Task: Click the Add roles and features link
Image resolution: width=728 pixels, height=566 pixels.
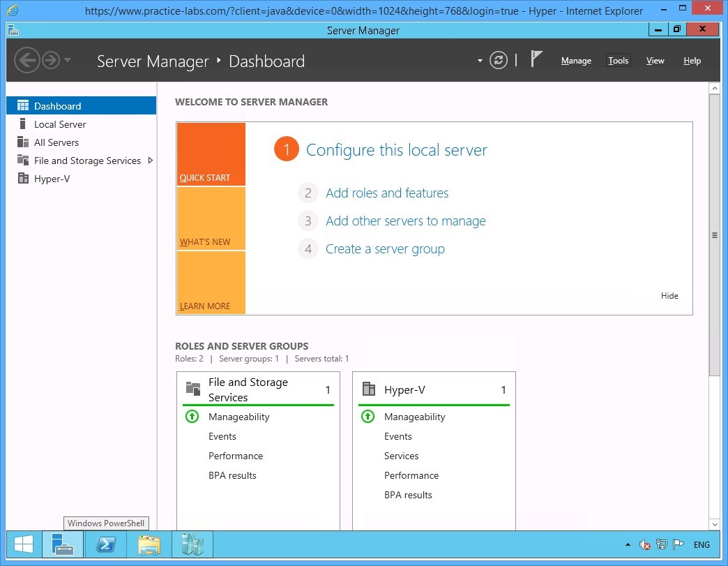Action: coord(387,193)
